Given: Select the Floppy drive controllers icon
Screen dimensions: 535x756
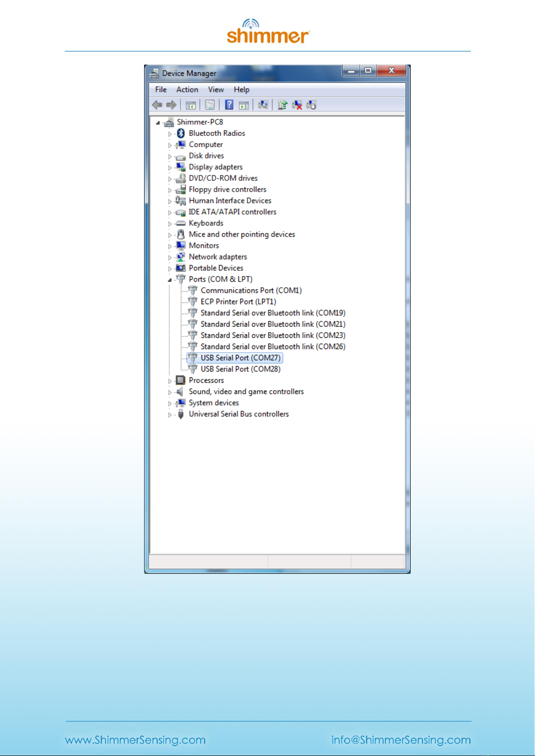Looking at the screenshot, I should point(180,189).
